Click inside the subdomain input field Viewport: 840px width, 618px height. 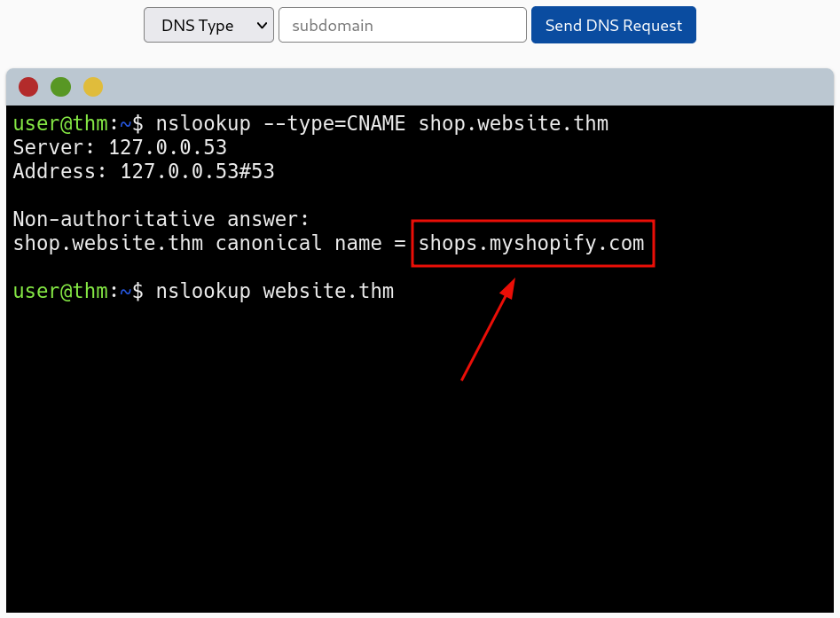coord(402,25)
